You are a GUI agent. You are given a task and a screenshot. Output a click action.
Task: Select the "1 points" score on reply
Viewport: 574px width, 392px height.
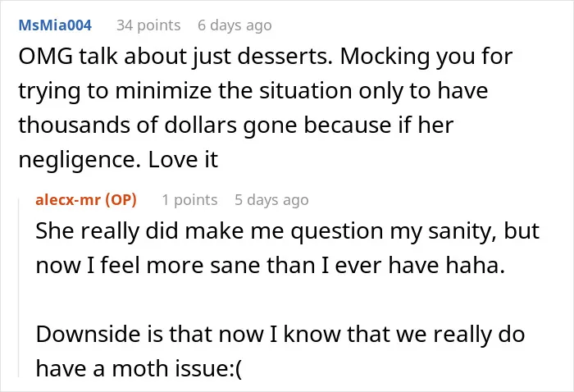[189, 200]
